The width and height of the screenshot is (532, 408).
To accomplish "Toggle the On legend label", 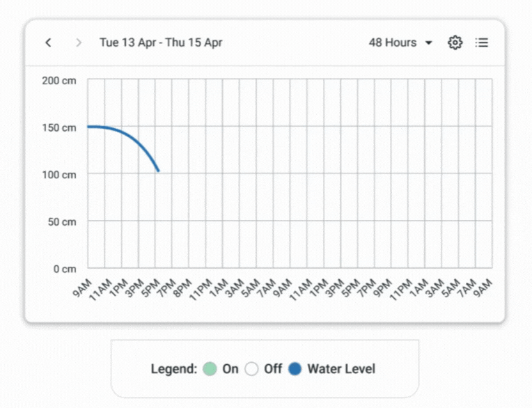I will point(230,369).
